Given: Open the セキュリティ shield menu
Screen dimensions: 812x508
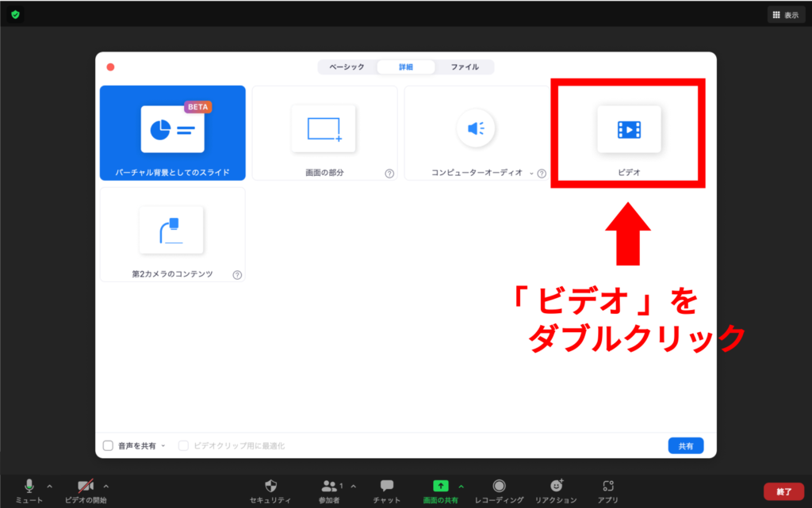Looking at the screenshot, I should click(270, 491).
